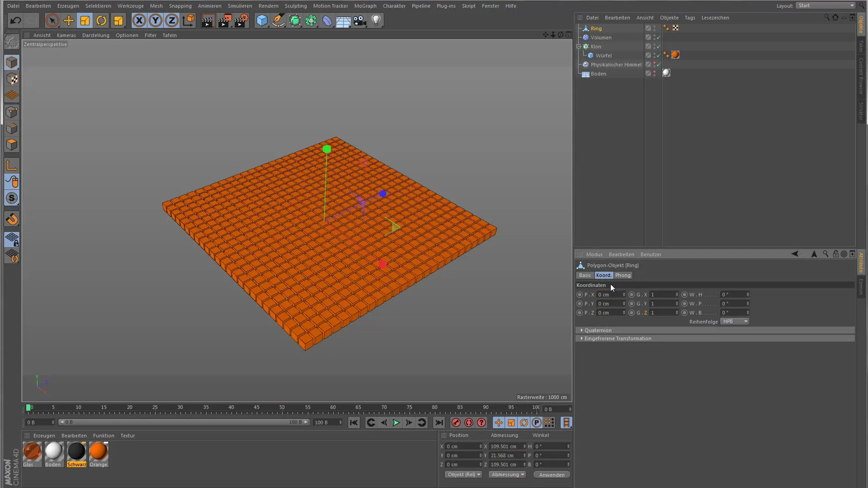The height and width of the screenshot is (488, 868).
Task: Select the Volumen object
Action: (601, 38)
